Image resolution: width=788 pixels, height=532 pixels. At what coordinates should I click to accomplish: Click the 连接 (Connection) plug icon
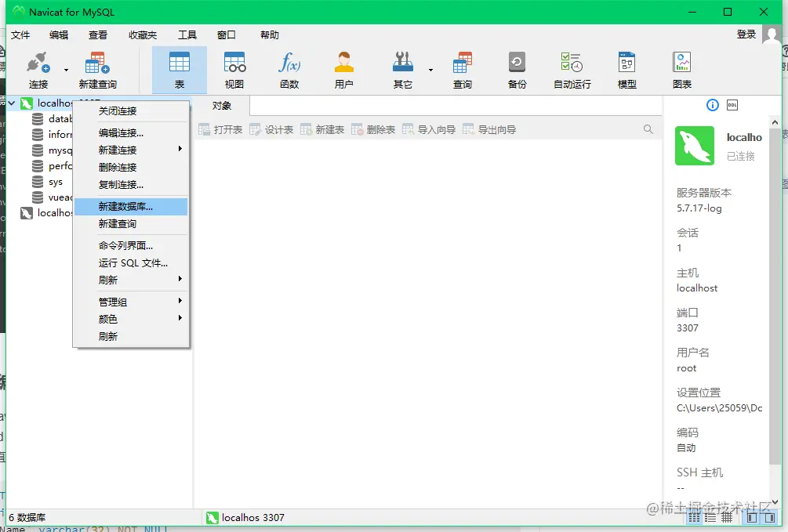pyautogui.click(x=38, y=63)
